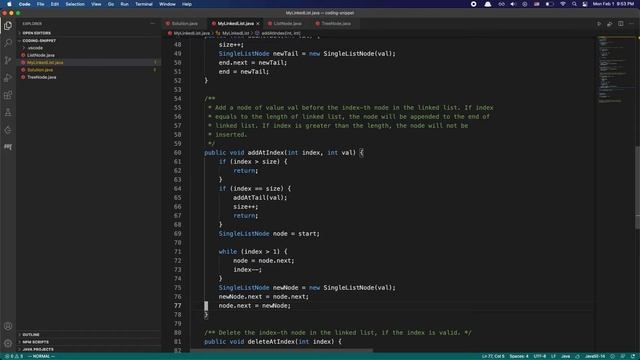Click the macOS battery icon

[549, 4]
